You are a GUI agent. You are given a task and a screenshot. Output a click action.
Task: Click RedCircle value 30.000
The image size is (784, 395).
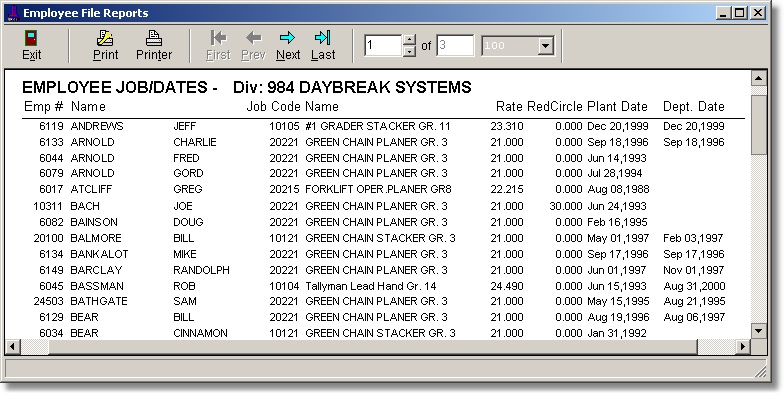coord(566,206)
